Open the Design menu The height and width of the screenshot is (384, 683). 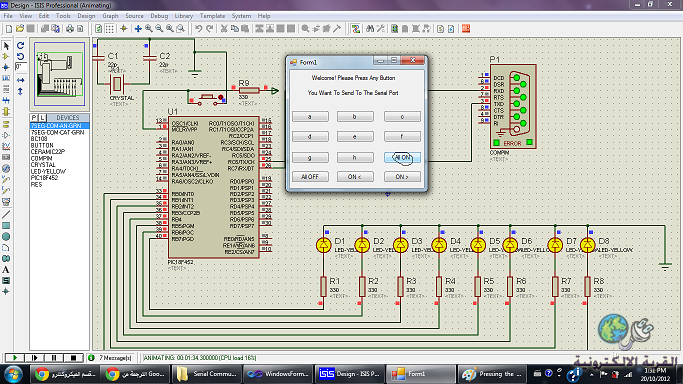coord(86,16)
